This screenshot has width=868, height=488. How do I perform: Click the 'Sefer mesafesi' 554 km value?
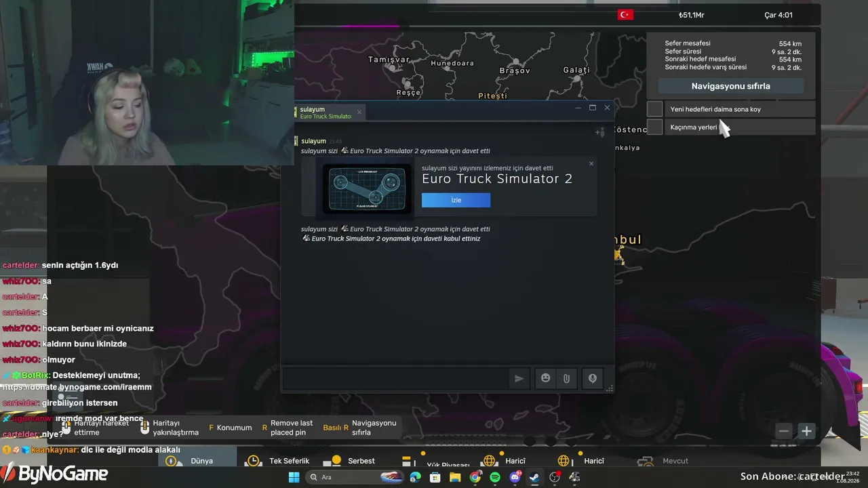(x=790, y=43)
